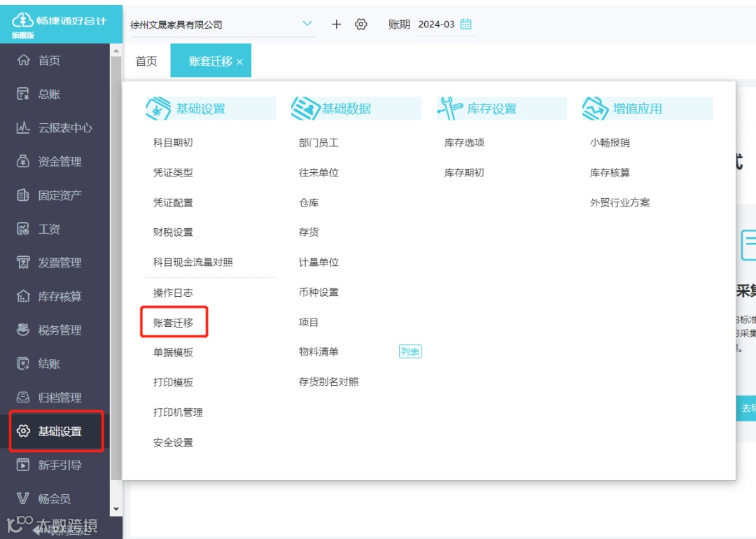The image size is (756, 539).
Task: Click the 工资 payroll icon
Action: 23,228
